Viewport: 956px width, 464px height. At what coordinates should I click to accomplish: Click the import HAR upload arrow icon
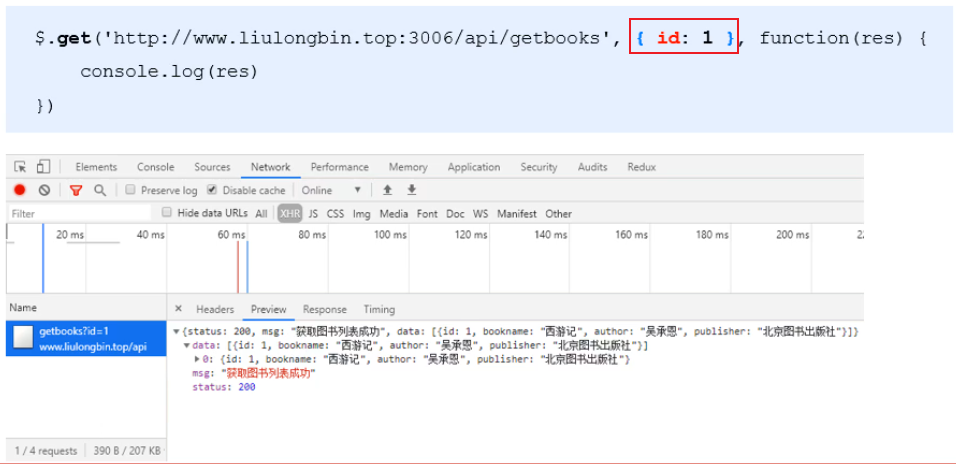388,190
